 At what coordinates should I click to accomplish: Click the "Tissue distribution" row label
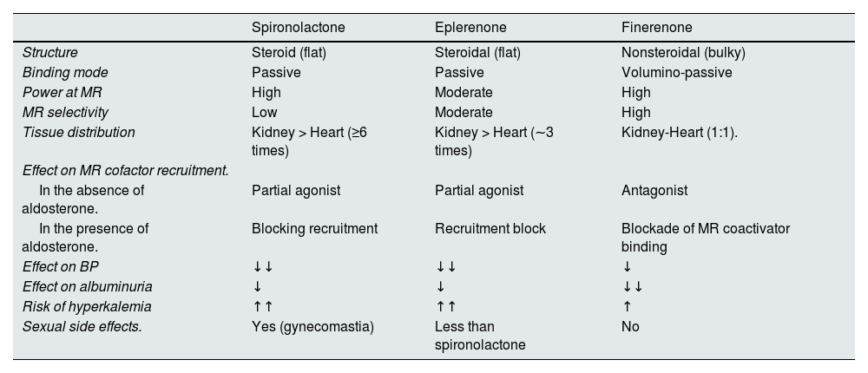tap(79, 132)
